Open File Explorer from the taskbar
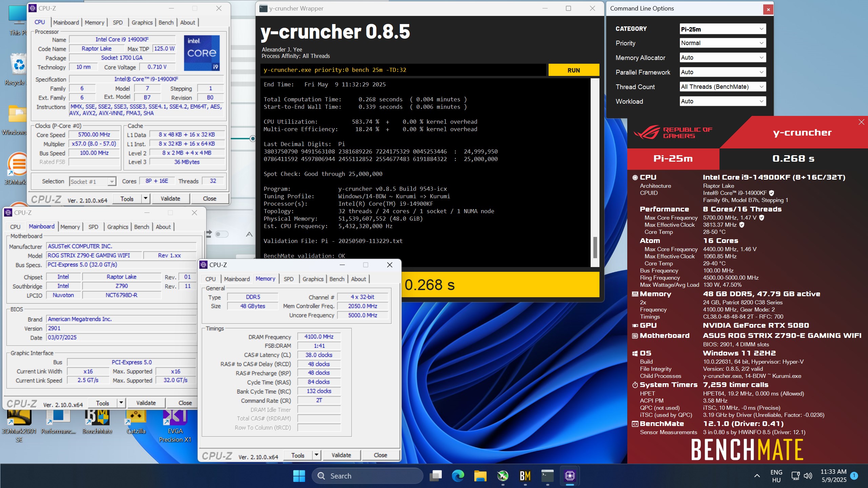 coord(480,476)
